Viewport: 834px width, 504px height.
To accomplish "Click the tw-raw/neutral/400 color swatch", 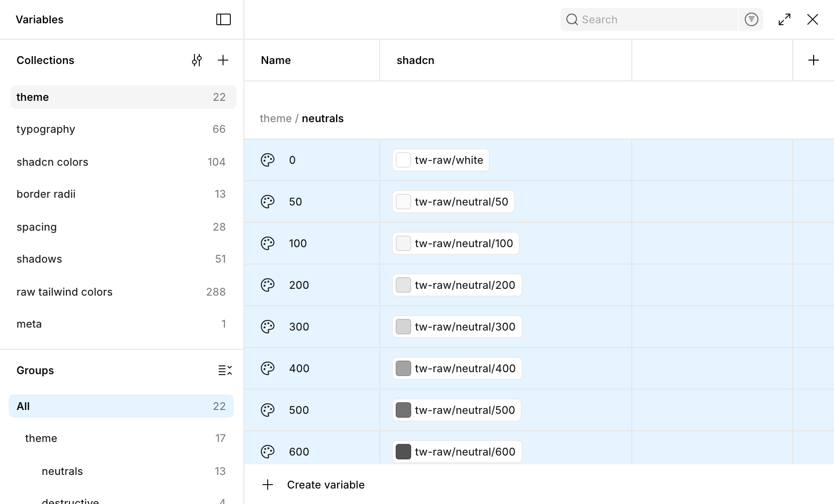I will pos(403,368).
